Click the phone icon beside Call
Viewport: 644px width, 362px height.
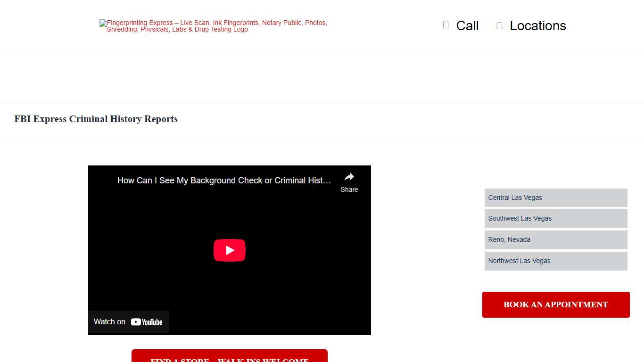446,25
